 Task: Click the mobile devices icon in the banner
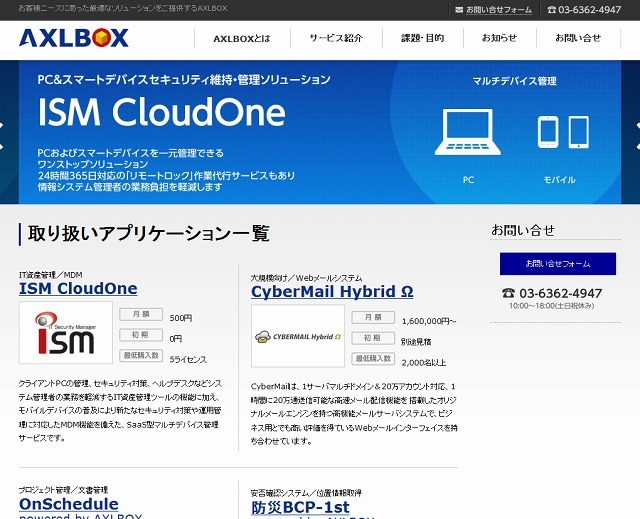(x=563, y=132)
